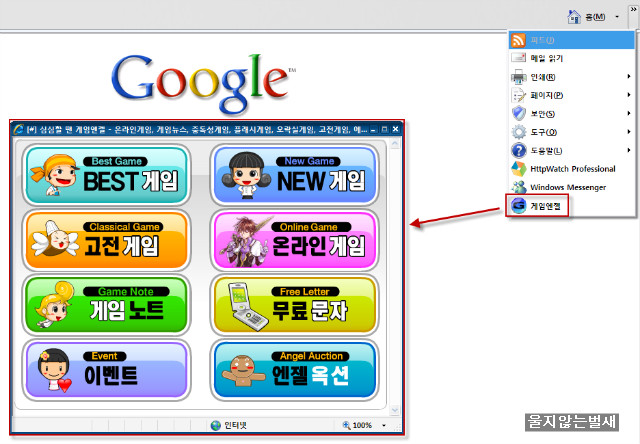This screenshot has height=444, width=640.
Task: Open the 온라인게임 Online Game button
Action: (294, 240)
